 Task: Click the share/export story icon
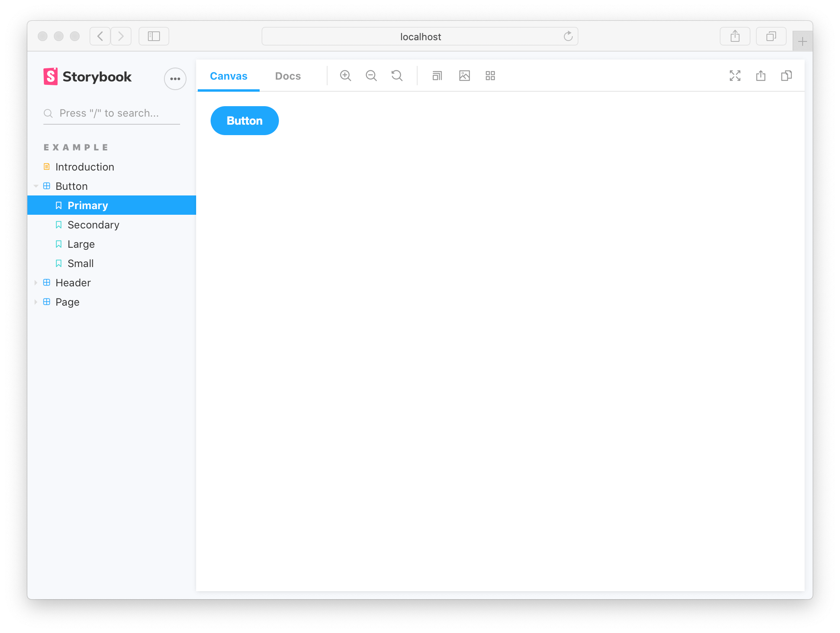(x=761, y=75)
